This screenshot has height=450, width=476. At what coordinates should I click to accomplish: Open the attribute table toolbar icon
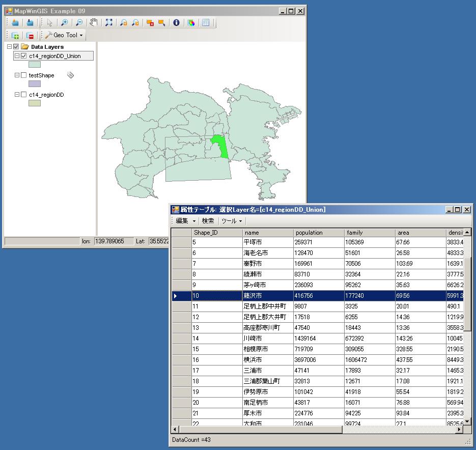(205, 23)
